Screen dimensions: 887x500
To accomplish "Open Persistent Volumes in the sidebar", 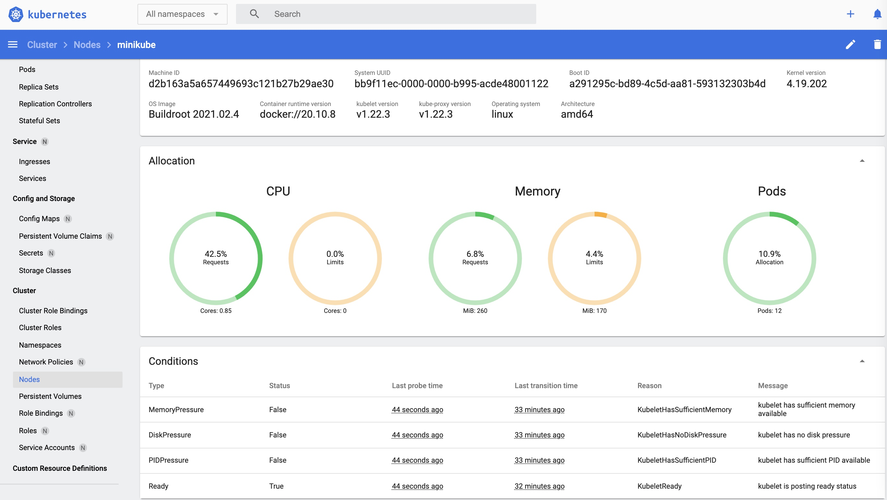I will [x=50, y=397].
